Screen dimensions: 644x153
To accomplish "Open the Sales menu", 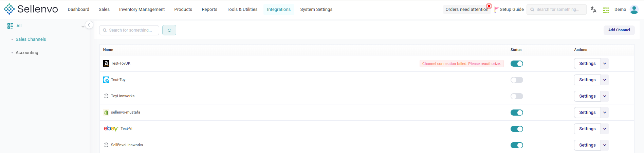I will pyautogui.click(x=104, y=10).
